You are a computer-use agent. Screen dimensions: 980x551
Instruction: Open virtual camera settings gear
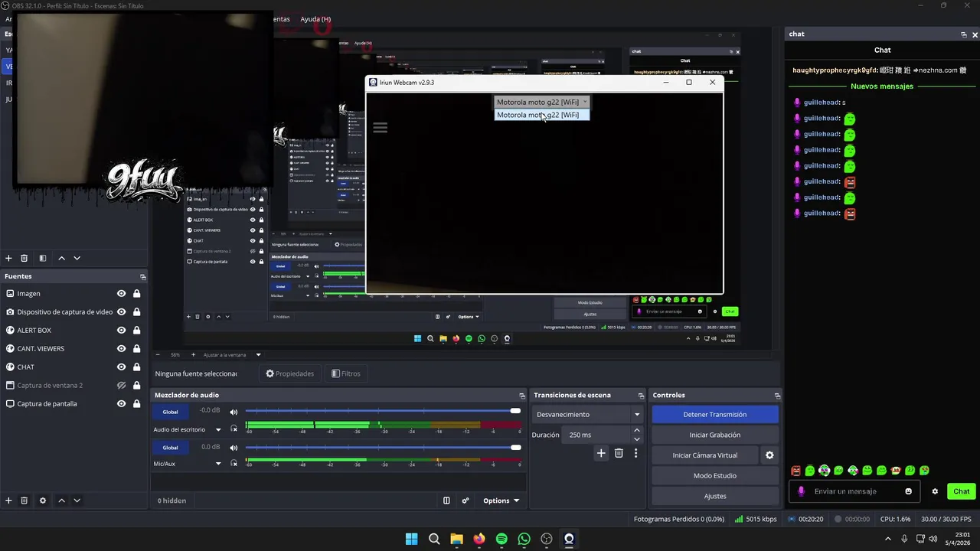[769, 455]
